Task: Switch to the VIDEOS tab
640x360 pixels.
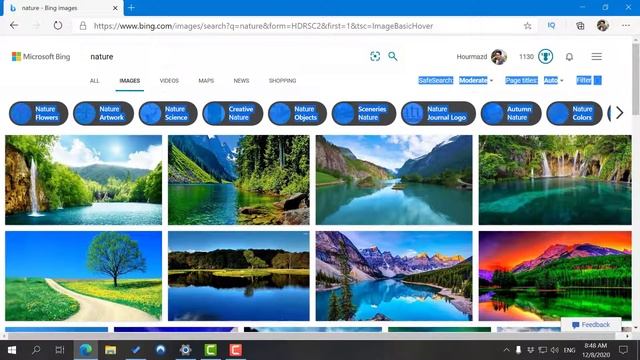Action: coord(169,81)
